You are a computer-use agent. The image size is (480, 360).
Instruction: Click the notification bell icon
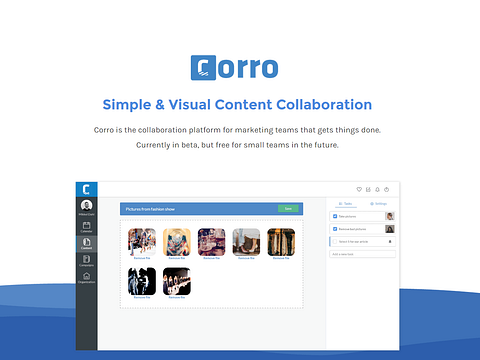tap(377, 189)
